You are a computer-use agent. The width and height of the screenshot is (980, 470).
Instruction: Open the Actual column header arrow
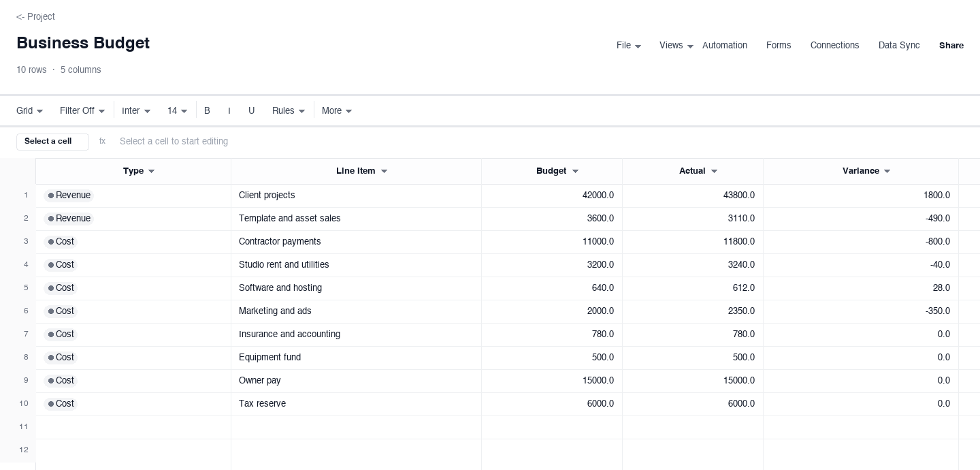click(714, 172)
